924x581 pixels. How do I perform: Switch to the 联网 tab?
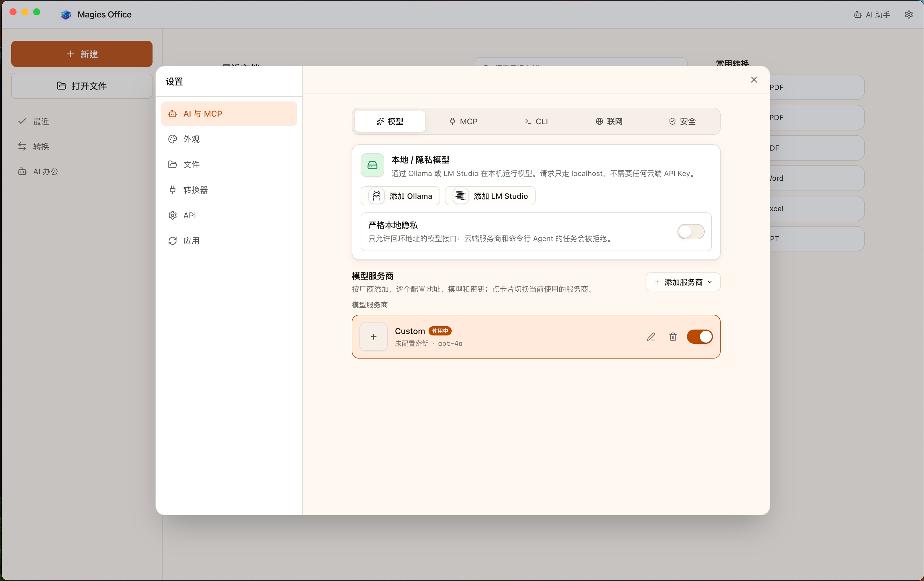609,121
